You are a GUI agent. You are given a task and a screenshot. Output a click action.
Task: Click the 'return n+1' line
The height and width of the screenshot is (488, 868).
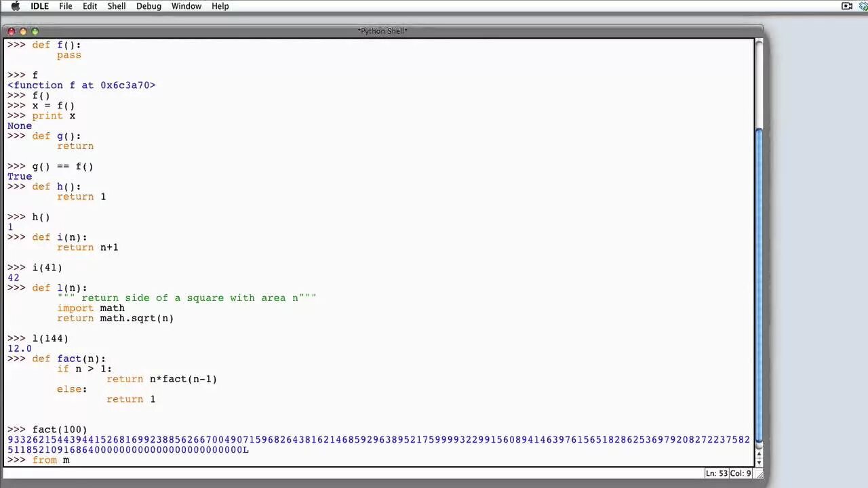click(87, 247)
